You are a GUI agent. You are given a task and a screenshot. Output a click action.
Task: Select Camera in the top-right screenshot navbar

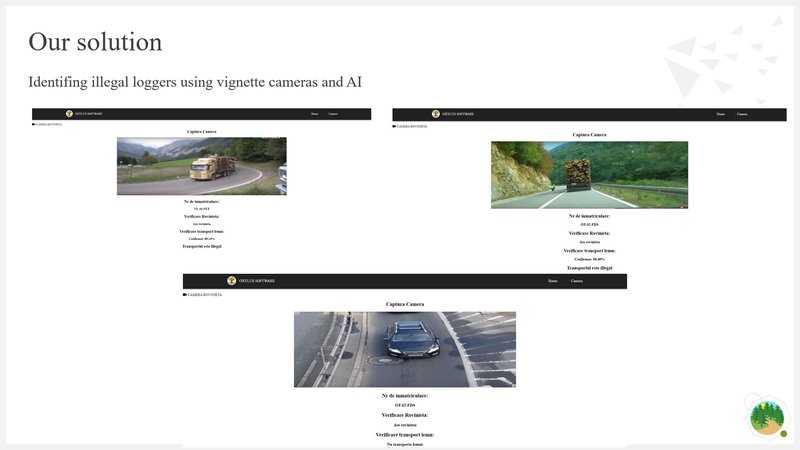[x=742, y=114]
